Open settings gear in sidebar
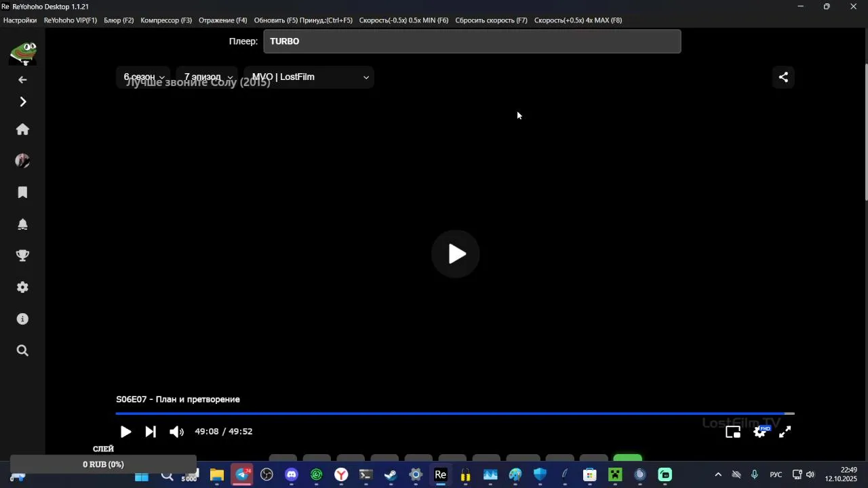 click(22, 287)
